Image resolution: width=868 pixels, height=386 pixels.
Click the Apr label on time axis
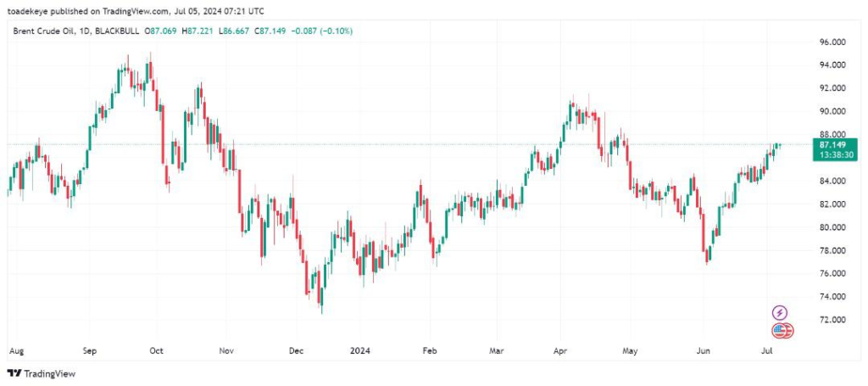559,350
